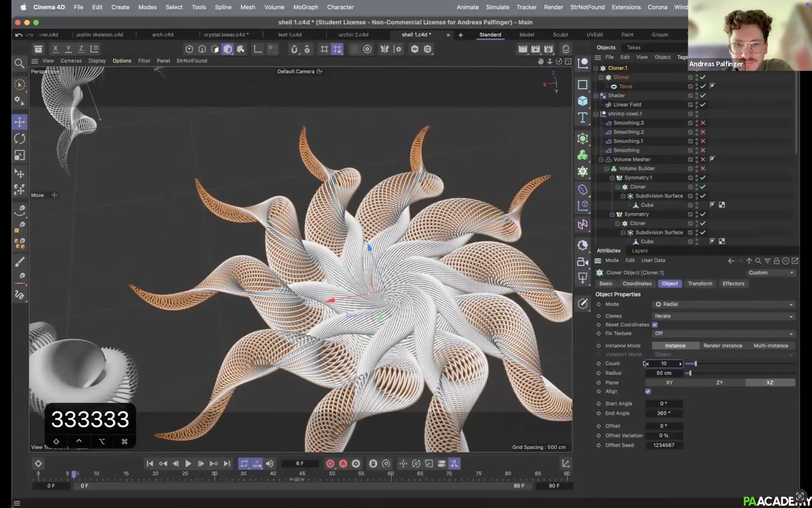Switch to the Effectors tab
Image resolution: width=812 pixels, height=508 pixels.
pos(733,284)
